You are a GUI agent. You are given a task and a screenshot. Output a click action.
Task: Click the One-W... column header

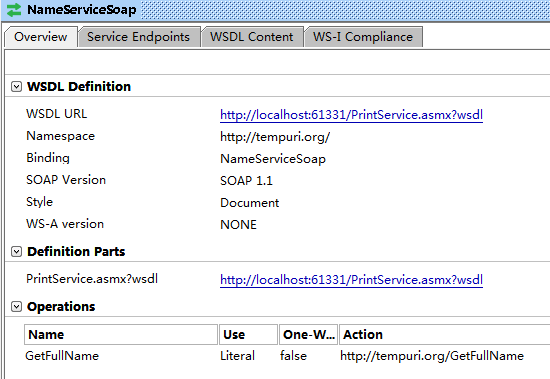(x=308, y=334)
